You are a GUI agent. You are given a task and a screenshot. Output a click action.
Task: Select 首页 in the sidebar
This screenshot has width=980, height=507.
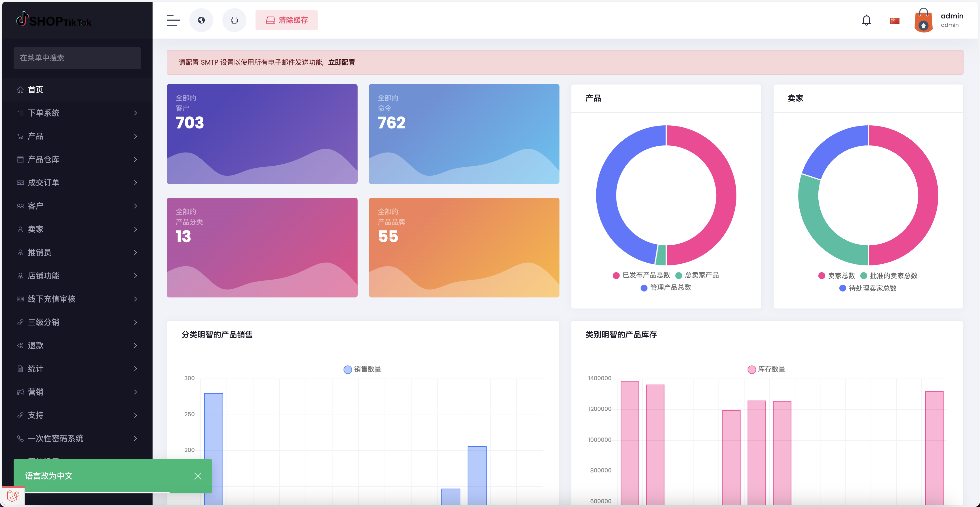tap(36, 90)
